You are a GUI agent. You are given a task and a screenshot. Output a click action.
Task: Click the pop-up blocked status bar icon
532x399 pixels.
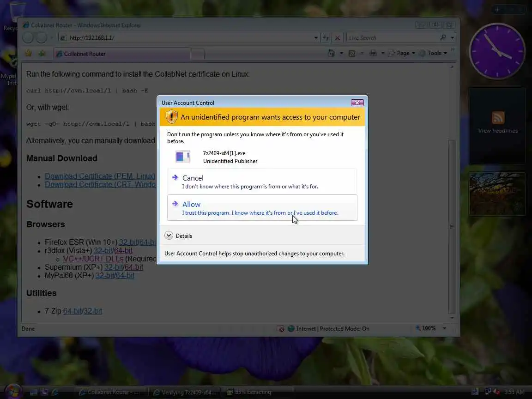pos(281,328)
